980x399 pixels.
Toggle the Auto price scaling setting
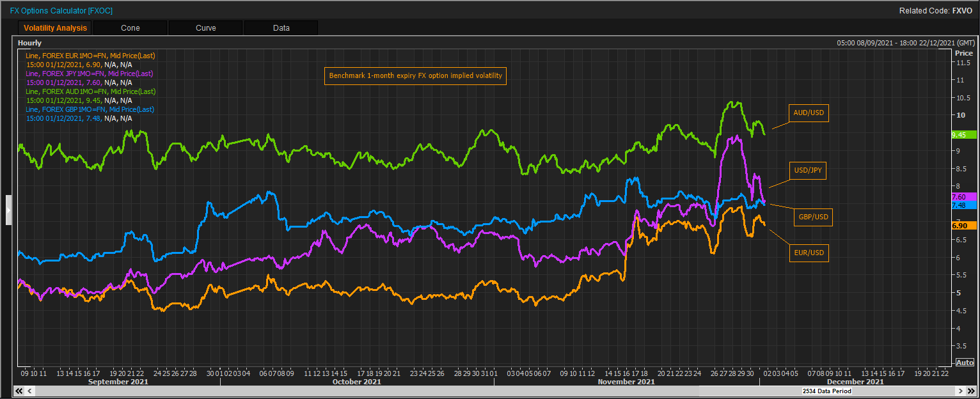tap(965, 362)
